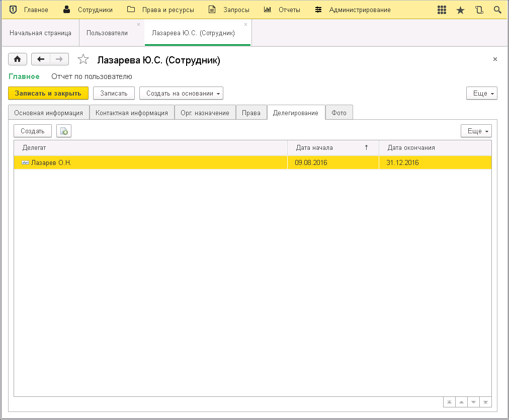Add Лазарева Ю.С. to favorites star
This screenshot has height=420, width=509.
point(83,60)
